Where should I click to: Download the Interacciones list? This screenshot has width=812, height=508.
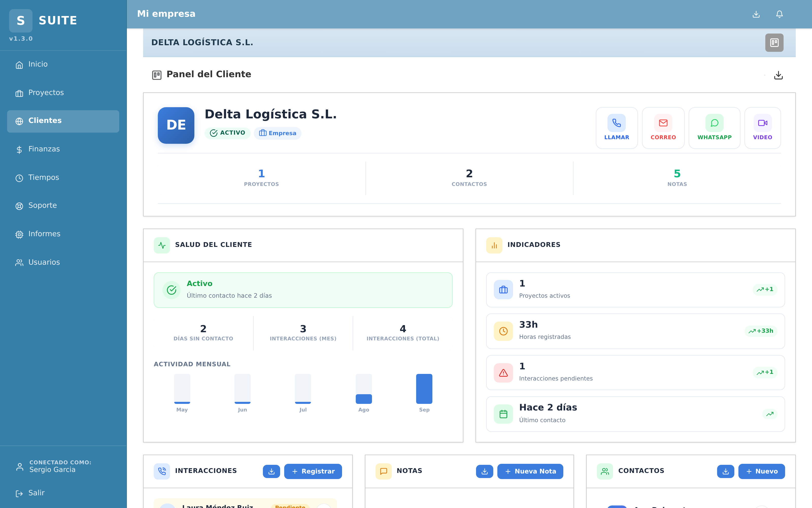(x=272, y=471)
